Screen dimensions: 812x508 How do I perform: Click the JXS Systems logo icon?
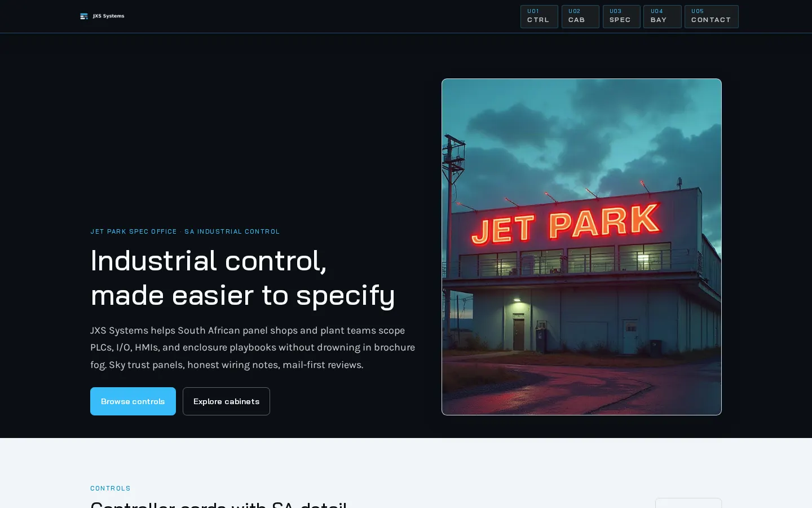(84, 16)
